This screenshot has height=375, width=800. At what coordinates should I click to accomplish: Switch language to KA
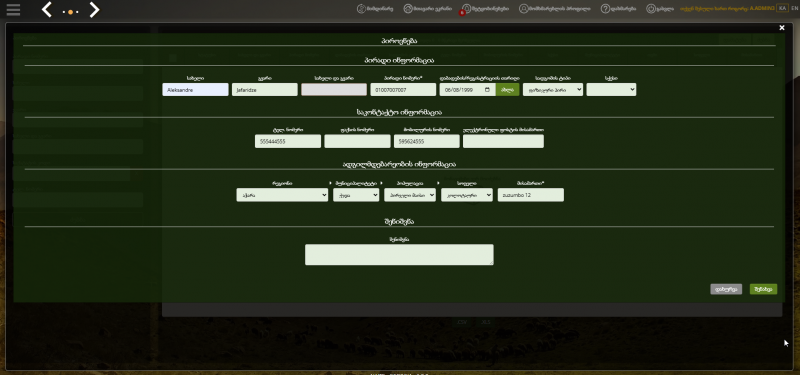782,8
